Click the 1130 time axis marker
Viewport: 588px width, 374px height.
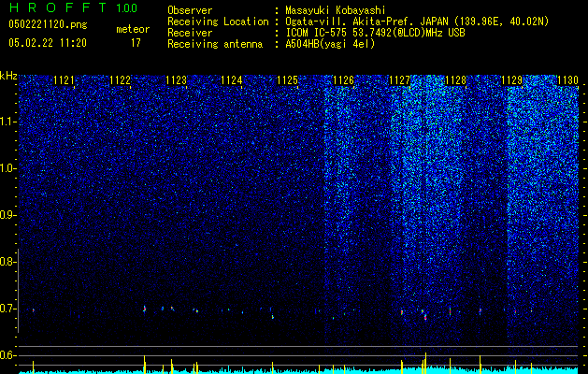tap(567, 80)
